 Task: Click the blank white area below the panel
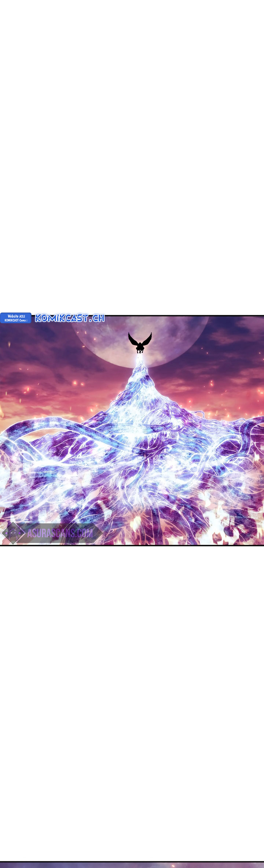click(132, 697)
